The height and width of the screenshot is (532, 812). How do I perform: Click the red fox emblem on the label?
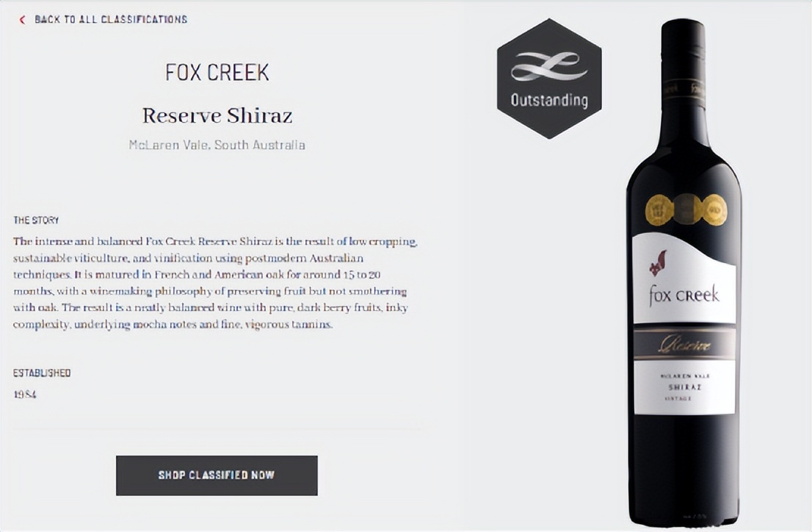(658, 263)
